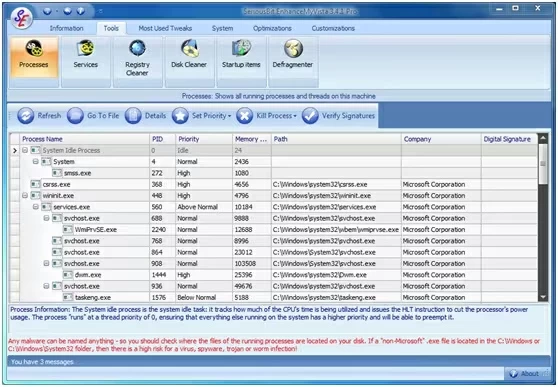
Task: Collapse the System process node
Action: pyautogui.click(x=36, y=162)
